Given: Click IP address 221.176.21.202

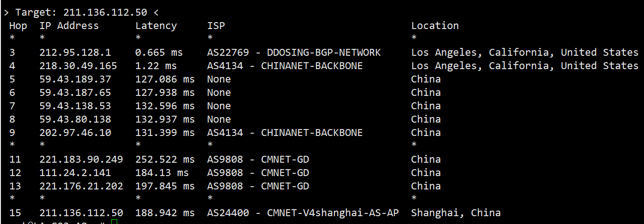Looking at the screenshot, I should (81, 186).
